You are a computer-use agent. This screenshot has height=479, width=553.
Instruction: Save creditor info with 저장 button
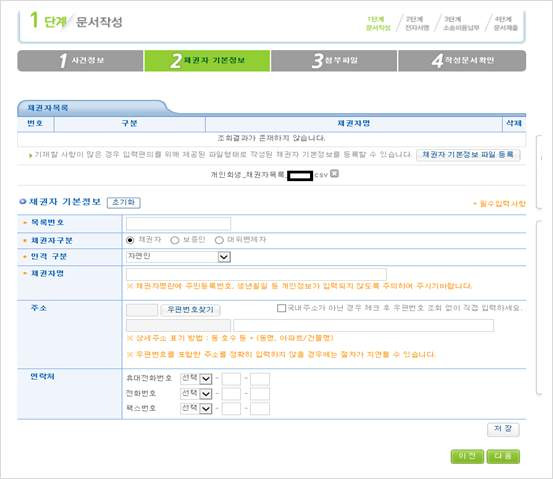pyautogui.click(x=503, y=429)
